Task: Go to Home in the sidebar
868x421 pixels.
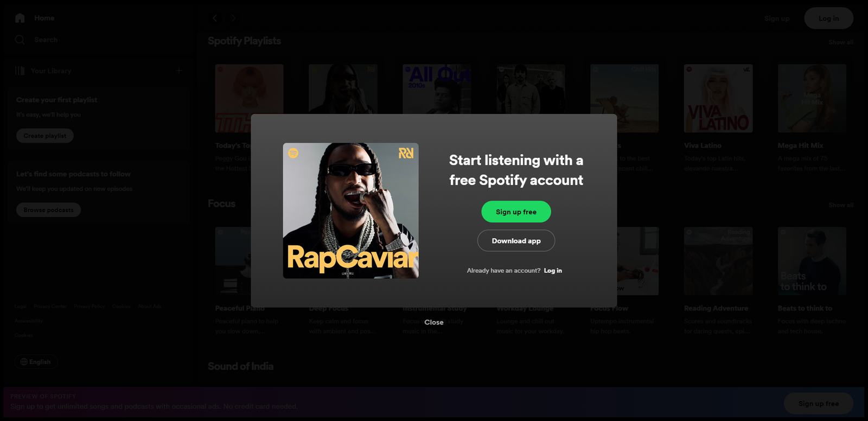Action: pyautogui.click(x=35, y=18)
